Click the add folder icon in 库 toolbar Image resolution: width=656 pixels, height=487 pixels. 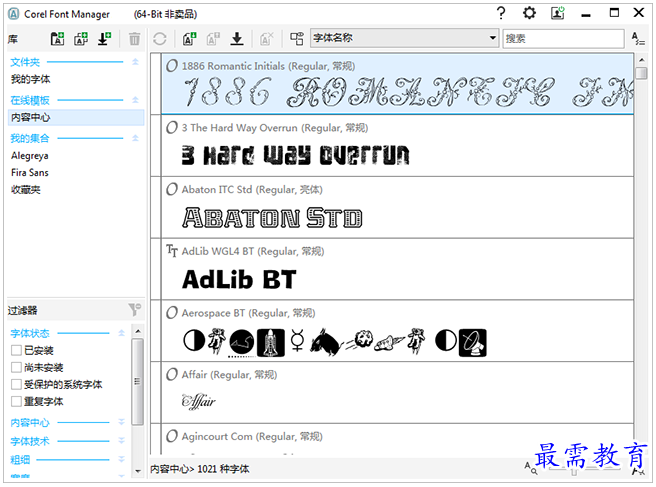[57, 39]
